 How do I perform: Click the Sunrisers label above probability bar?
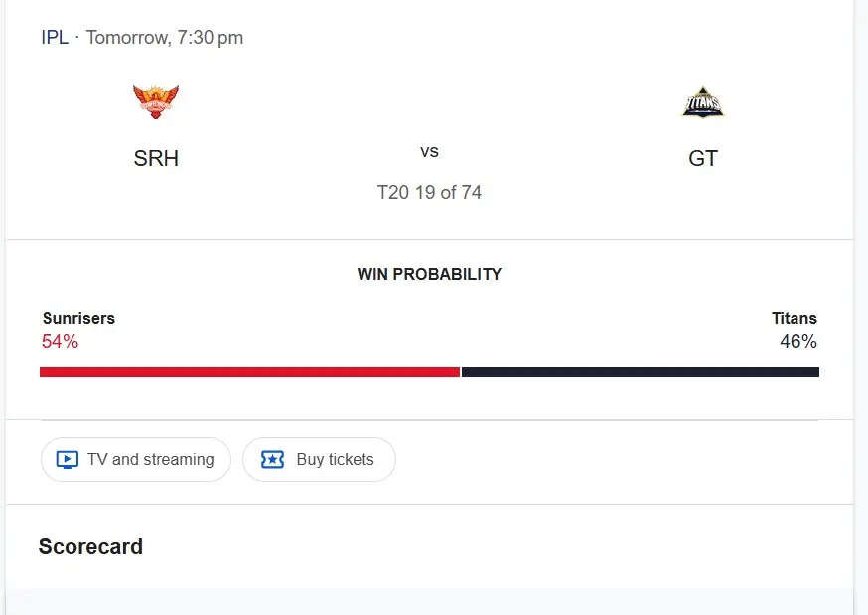click(78, 319)
